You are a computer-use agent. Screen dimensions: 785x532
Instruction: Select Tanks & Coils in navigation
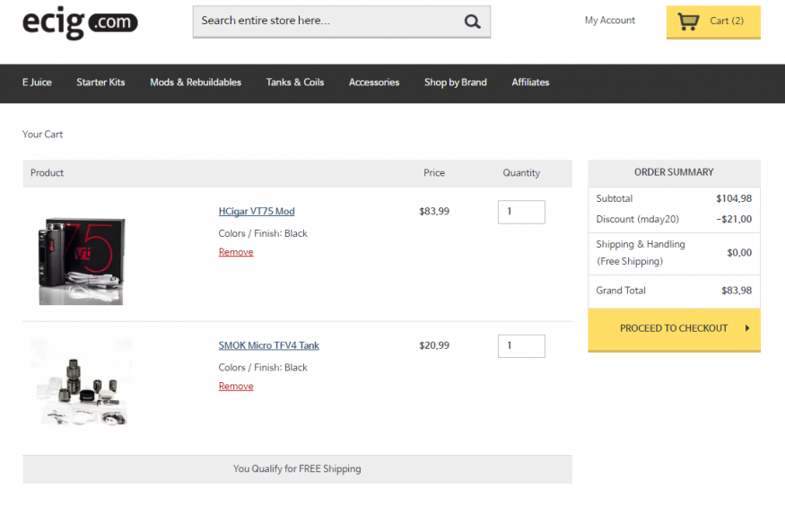(x=295, y=83)
